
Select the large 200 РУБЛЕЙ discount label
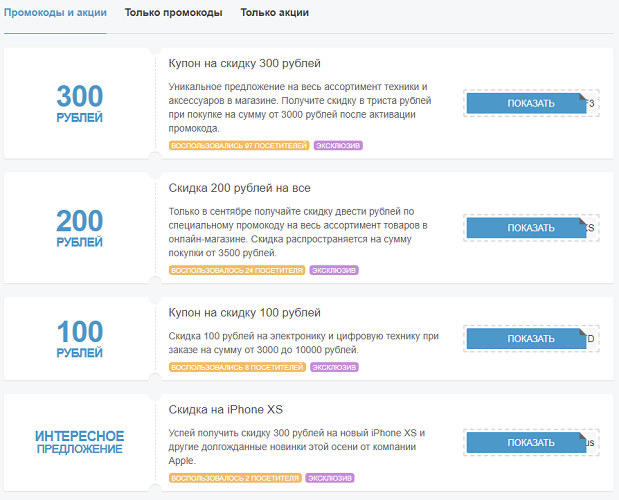tap(79, 228)
